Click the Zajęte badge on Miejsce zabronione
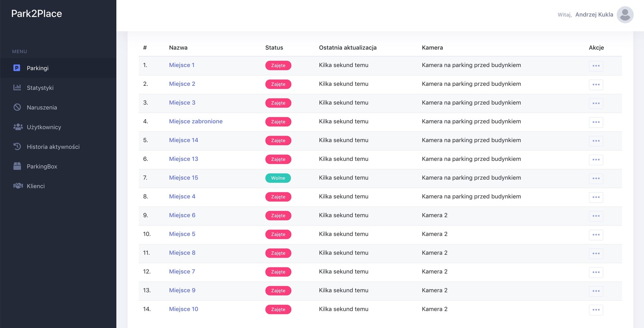 pos(278,122)
